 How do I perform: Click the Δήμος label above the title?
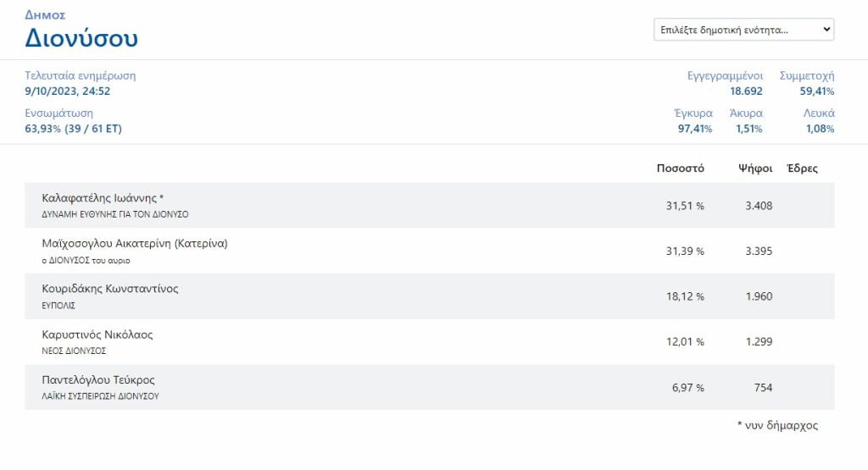(x=45, y=14)
